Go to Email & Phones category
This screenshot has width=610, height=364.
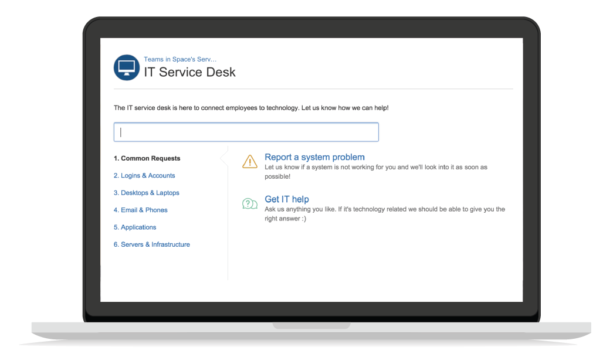tap(141, 210)
